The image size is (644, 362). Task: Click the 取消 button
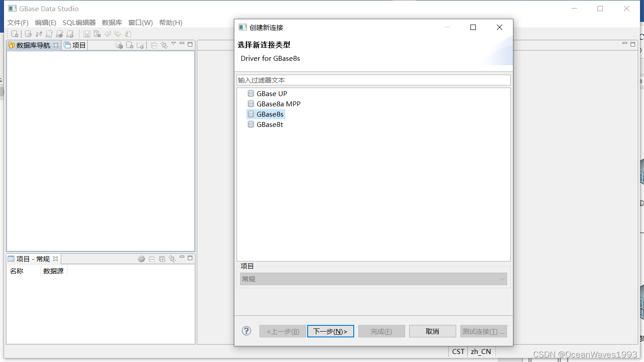[432, 331]
